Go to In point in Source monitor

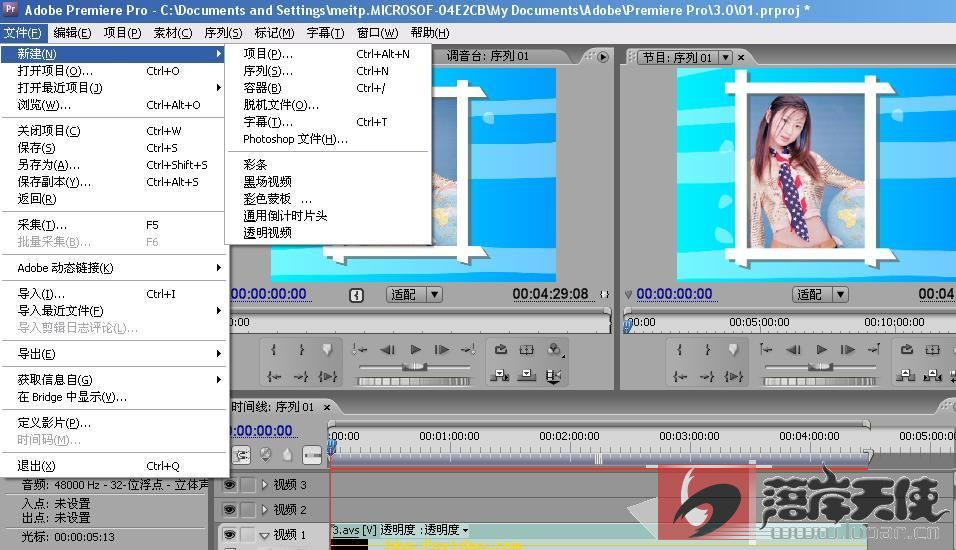274,377
